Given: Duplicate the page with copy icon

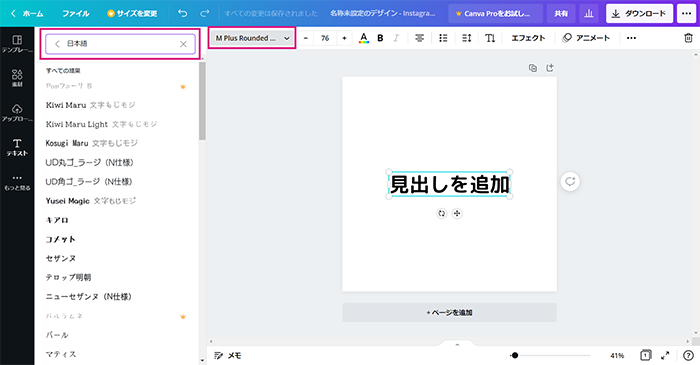Looking at the screenshot, I should [x=533, y=68].
